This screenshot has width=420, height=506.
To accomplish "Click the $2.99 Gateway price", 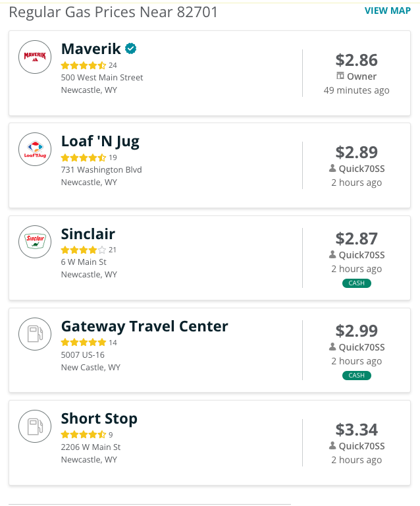I will point(357,331).
